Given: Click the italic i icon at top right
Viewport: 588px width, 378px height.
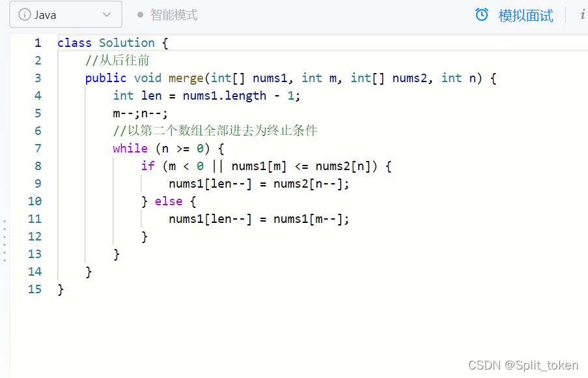Looking at the screenshot, I should [x=583, y=14].
